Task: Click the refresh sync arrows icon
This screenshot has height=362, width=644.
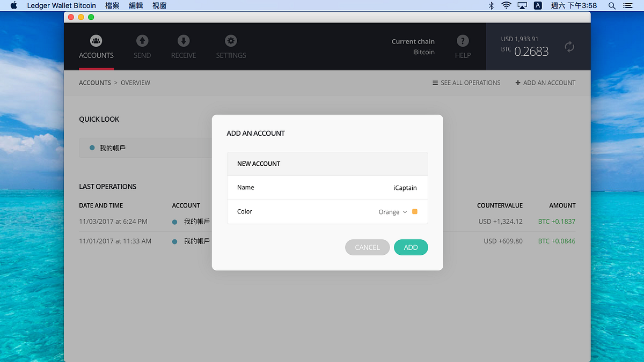Action: [569, 47]
